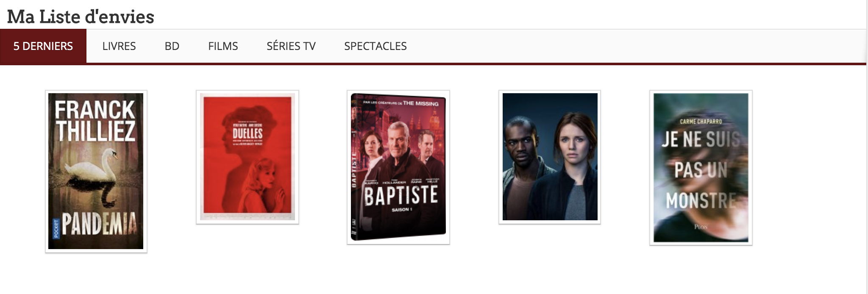Select the Baptiste Saison 1 DVD cover
868x294 pixels.
pos(398,167)
